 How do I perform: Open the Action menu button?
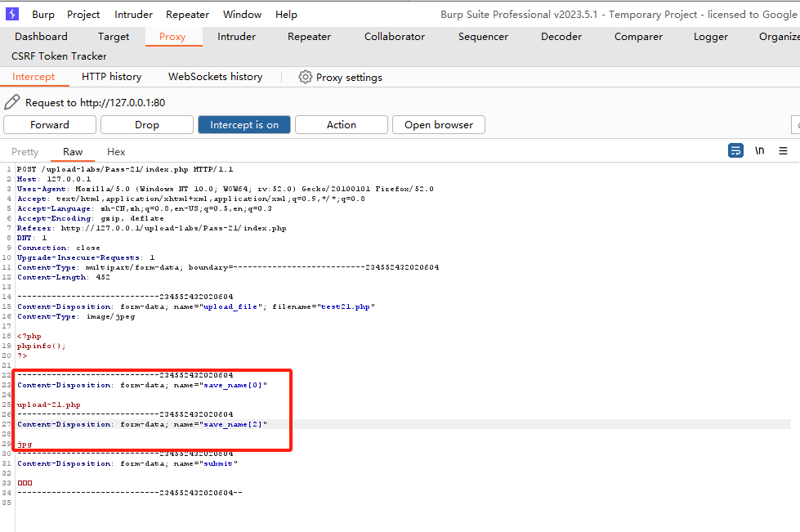click(x=342, y=124)
